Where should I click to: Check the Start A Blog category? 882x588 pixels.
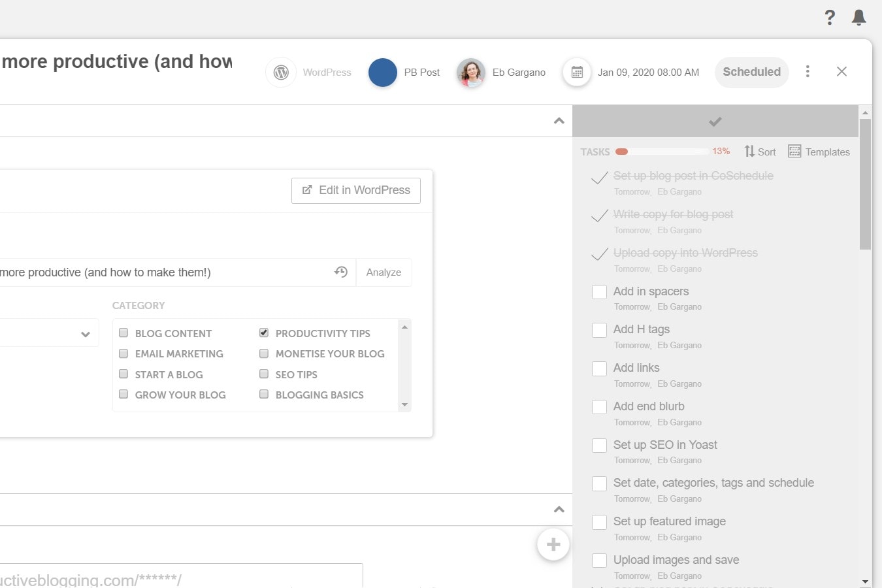click(123, 374)
